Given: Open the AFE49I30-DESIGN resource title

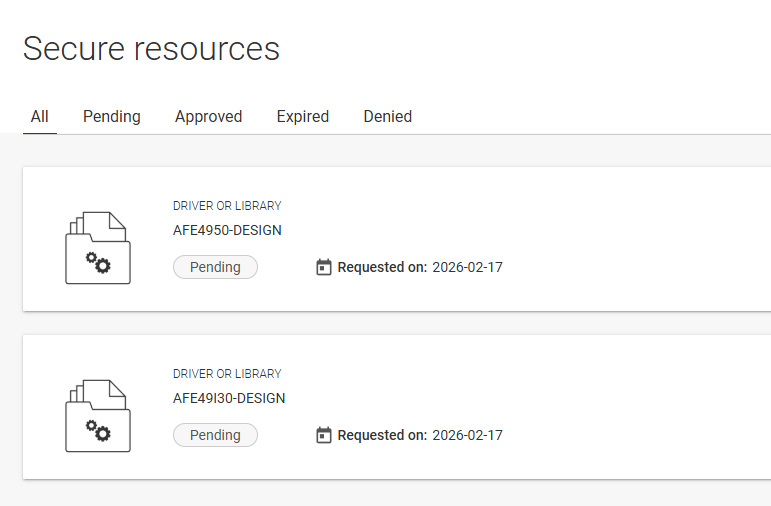Looking at the screenshot, I should click(x=229, y=398).
